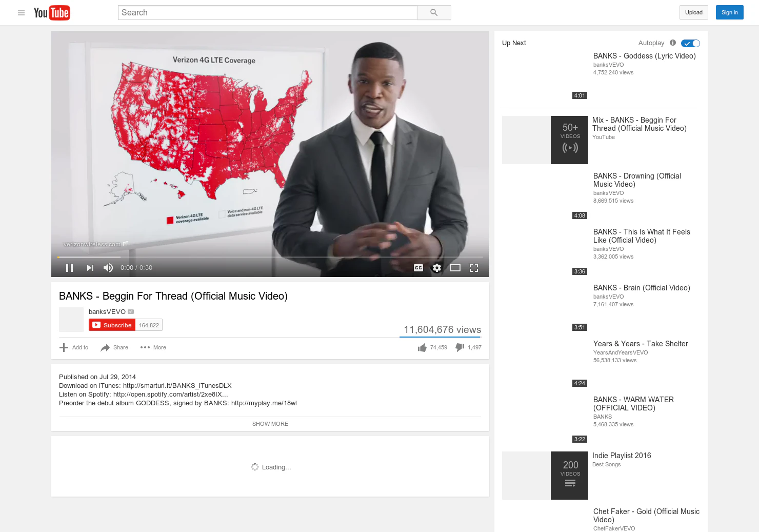Open YearsAndYearsVEVO channel link
This screenshot has width=759, height=532.
coord(621,352)
